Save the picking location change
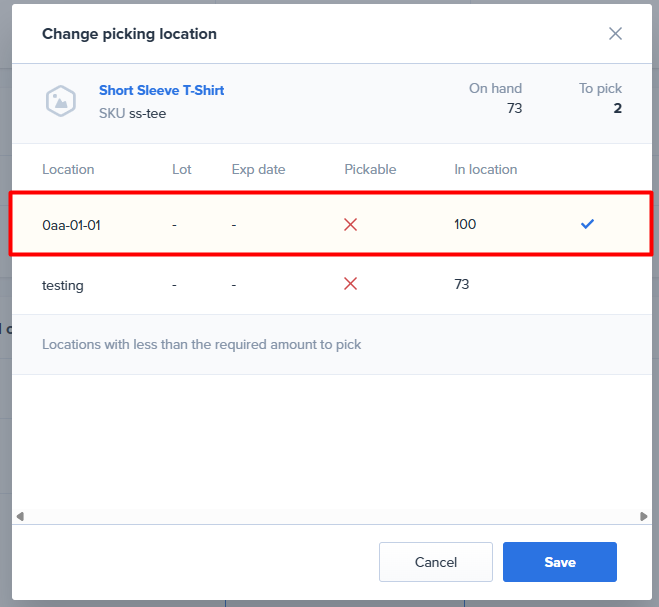Screen dimensions: 659x607 tap(559, 562)
